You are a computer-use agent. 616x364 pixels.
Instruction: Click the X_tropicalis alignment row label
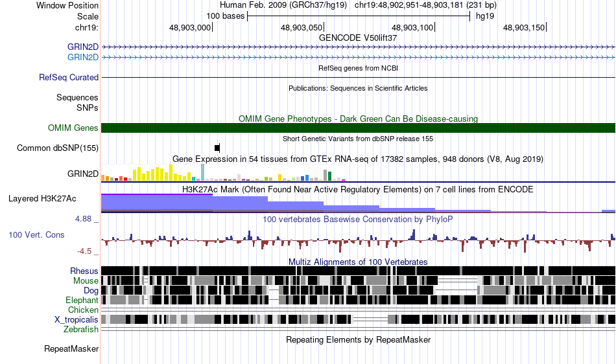coord(77,320)
